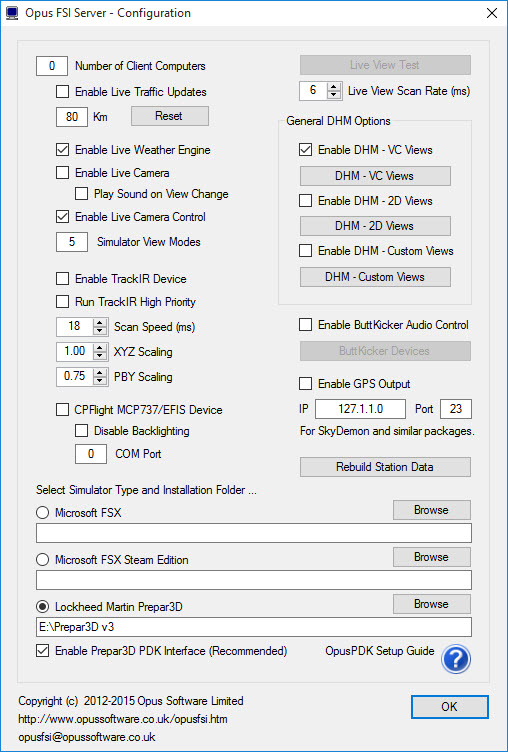Viewport: 508px width, 752px height.
Task: Check Enable TrackIR Device
Action: 62,279
